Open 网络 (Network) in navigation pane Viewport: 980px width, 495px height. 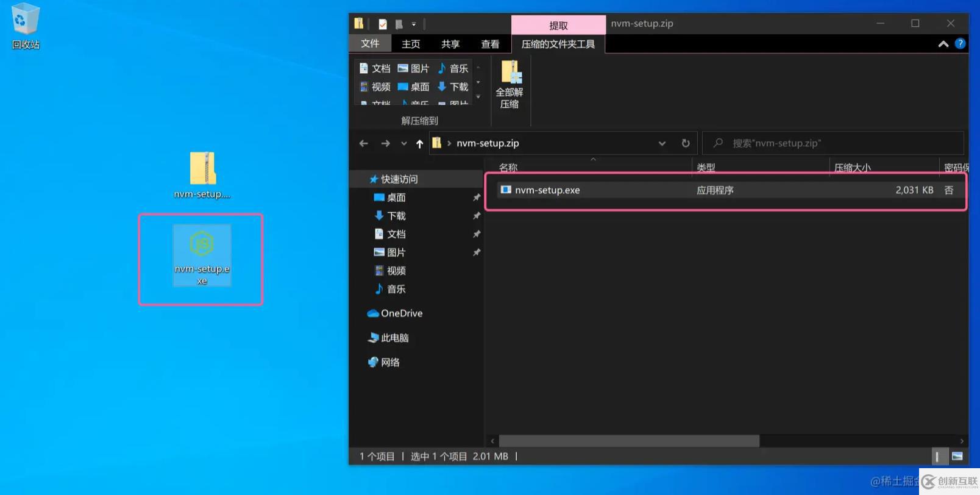point(384,362)
